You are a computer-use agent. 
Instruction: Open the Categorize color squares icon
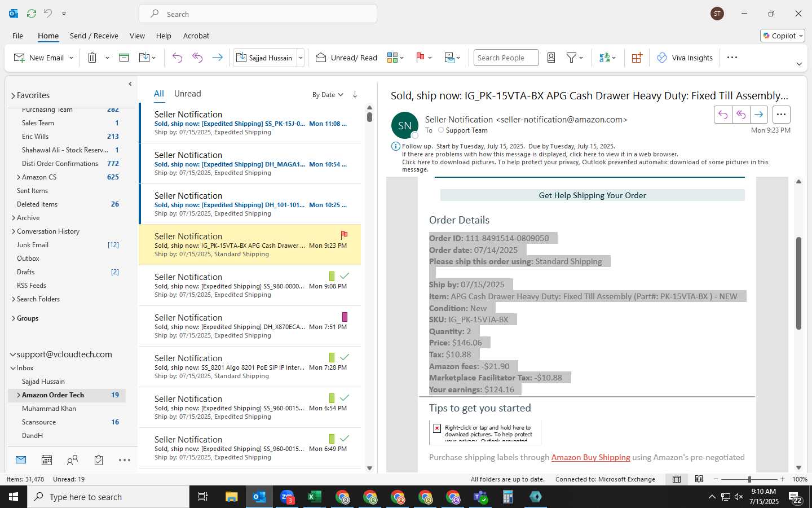[x=392, y=58]
